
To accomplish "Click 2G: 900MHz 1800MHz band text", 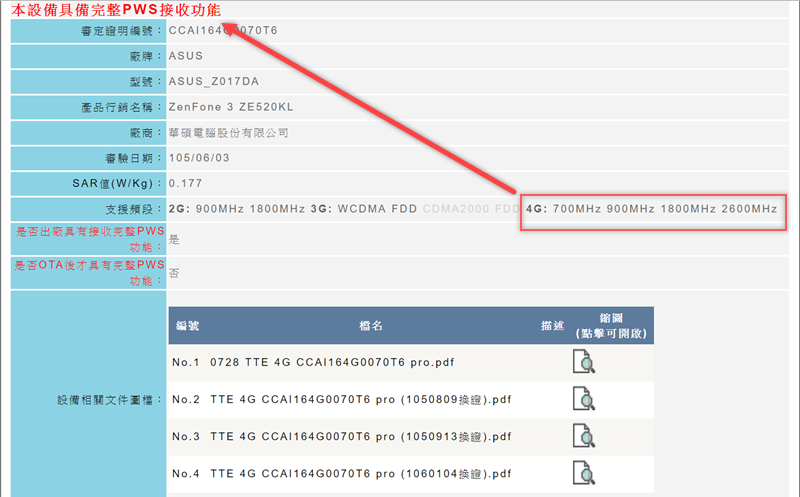I will (237, 209).
